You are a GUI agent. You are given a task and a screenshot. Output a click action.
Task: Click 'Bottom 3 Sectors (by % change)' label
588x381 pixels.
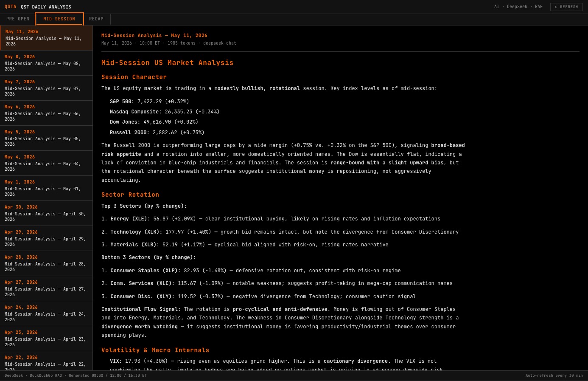[x=148, y=257]
